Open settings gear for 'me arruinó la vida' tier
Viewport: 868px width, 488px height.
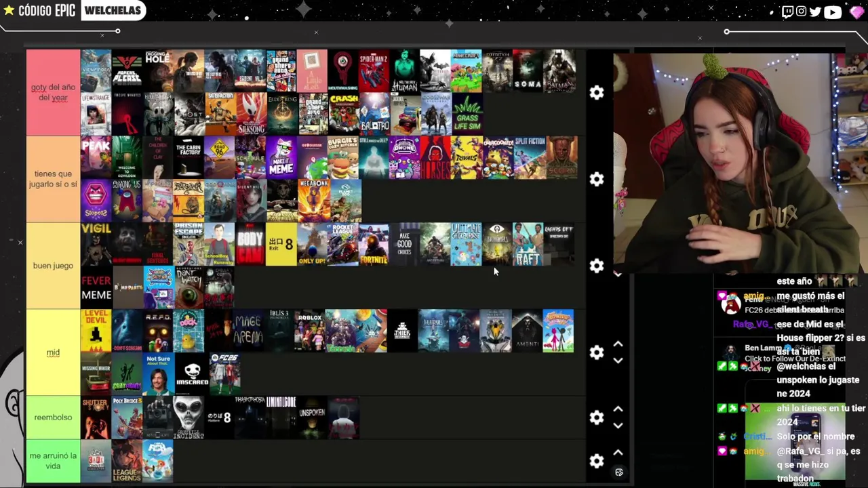597,462
